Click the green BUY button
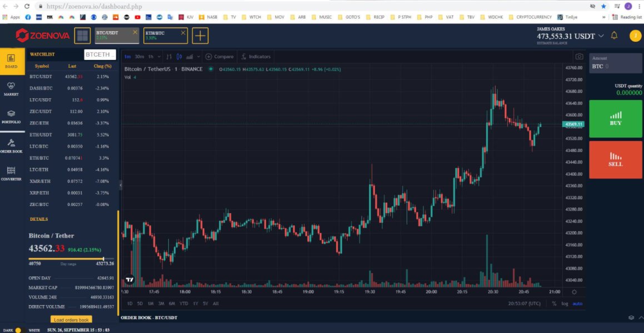The height and width of the screenshot is (333, 644). point(615,119)
